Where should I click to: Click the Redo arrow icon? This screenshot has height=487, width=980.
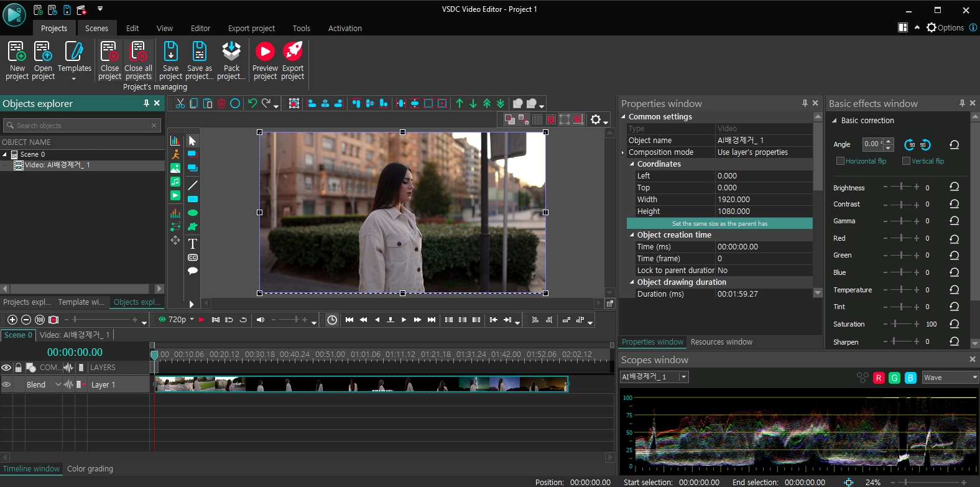point(266,103)
